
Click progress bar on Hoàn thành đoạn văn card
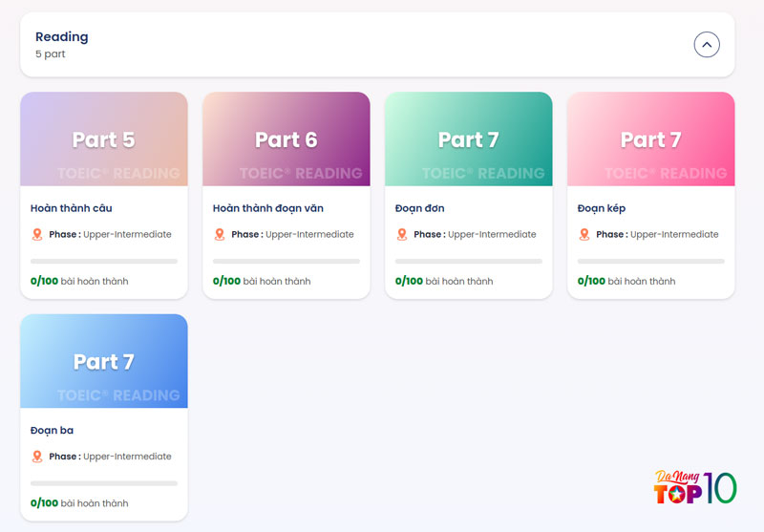286,261
